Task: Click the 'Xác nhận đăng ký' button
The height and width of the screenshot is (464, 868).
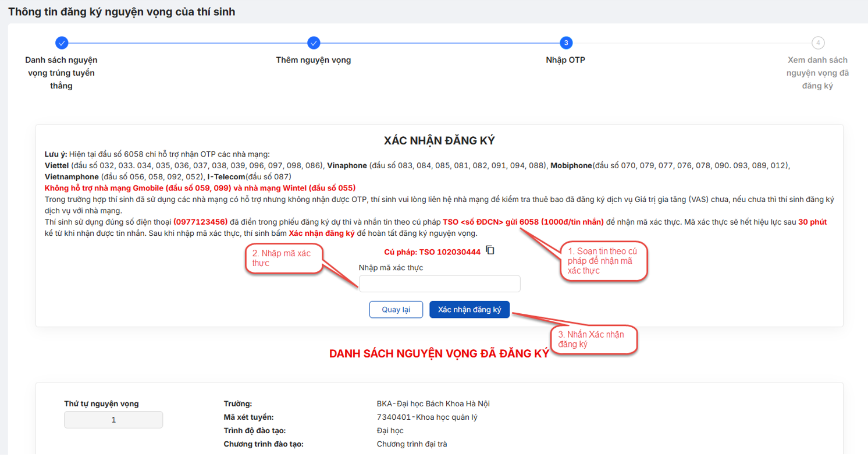Action: pyautogui.click(x=469, y=310)
